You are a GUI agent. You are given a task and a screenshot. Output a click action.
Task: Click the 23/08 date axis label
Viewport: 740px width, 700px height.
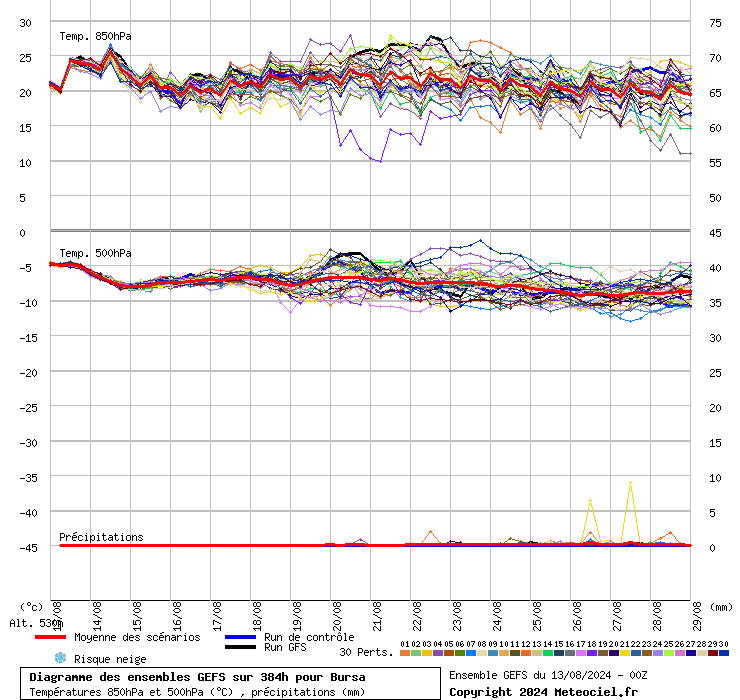(457, 616)
